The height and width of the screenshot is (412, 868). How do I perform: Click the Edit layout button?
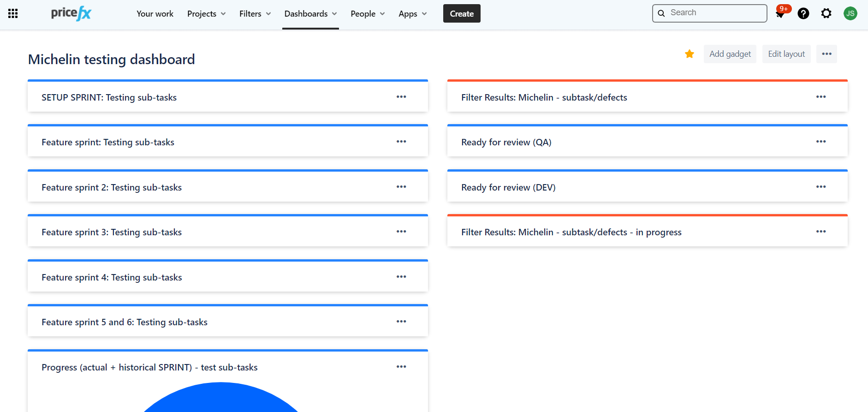click(x=786, y=54)
